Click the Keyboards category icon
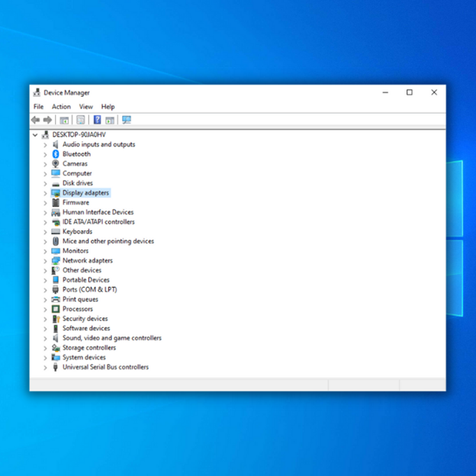Viewport: 476px width, 476px height. (x=56, y=232)
